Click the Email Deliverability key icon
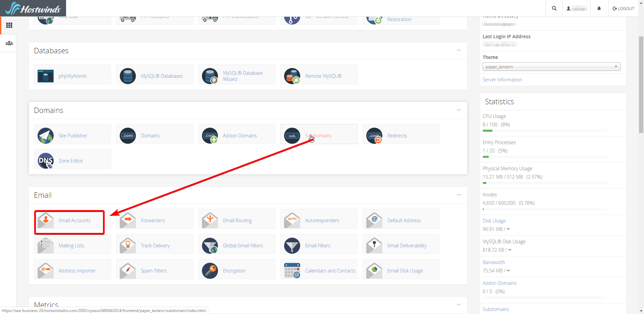Screen dimensions: 644x314 tap(374, 246)
